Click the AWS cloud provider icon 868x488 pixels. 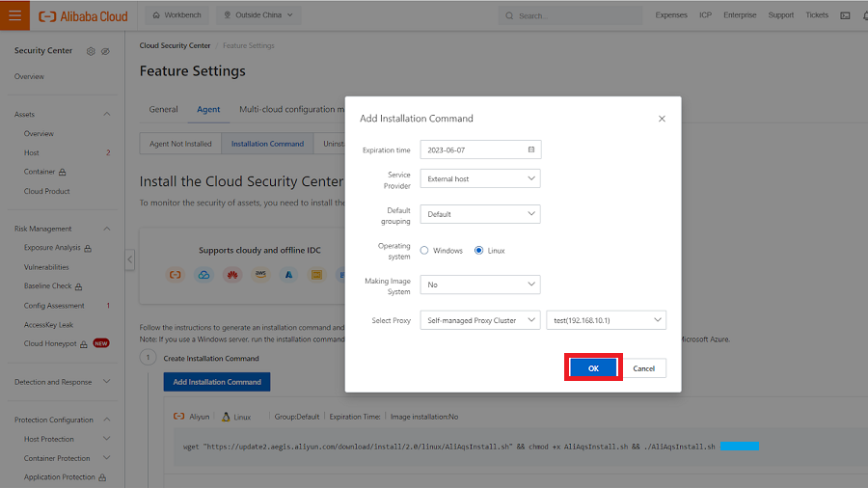point(260,275)
